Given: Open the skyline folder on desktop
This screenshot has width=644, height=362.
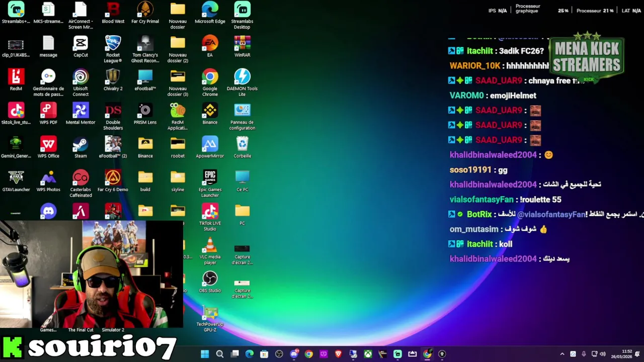Looking at the screenshot, I should [x=178, y=182].
